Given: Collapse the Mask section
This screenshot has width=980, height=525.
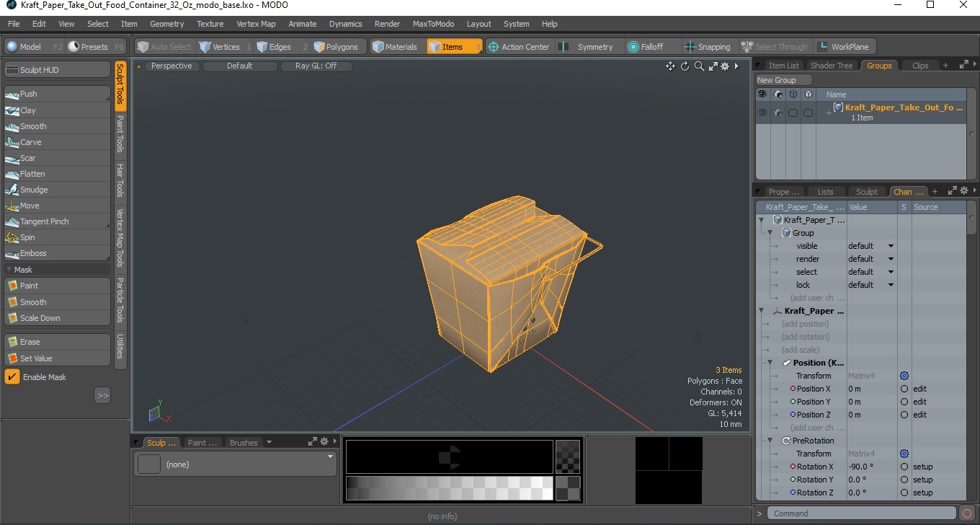Looking at the screenshot, I should pyautogui.click(x=8, y=270).
